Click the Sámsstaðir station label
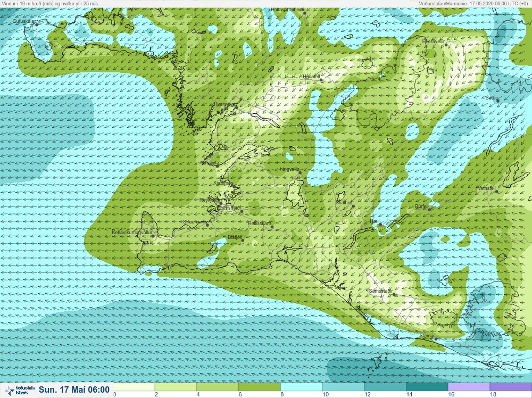Viewport: 532px width, 398px height. [x=381, y=291]
